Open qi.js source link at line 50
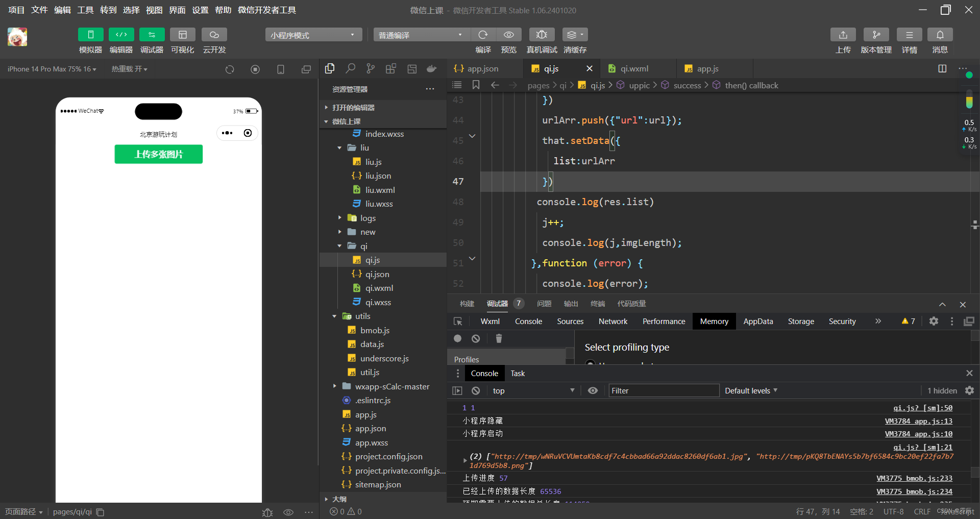This screenshot has width=980, height=519. (922, 408)
